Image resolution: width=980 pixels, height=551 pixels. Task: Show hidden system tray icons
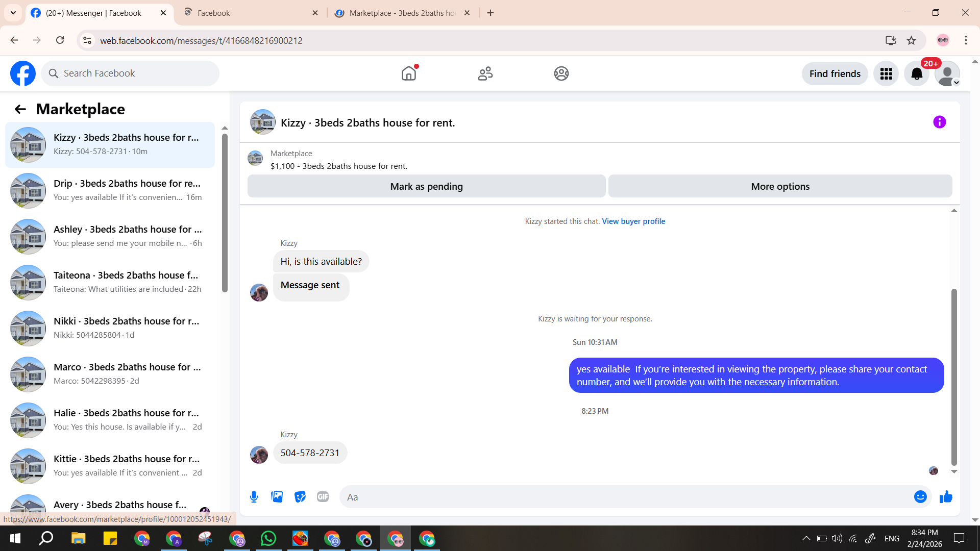(x=806, y=538)
